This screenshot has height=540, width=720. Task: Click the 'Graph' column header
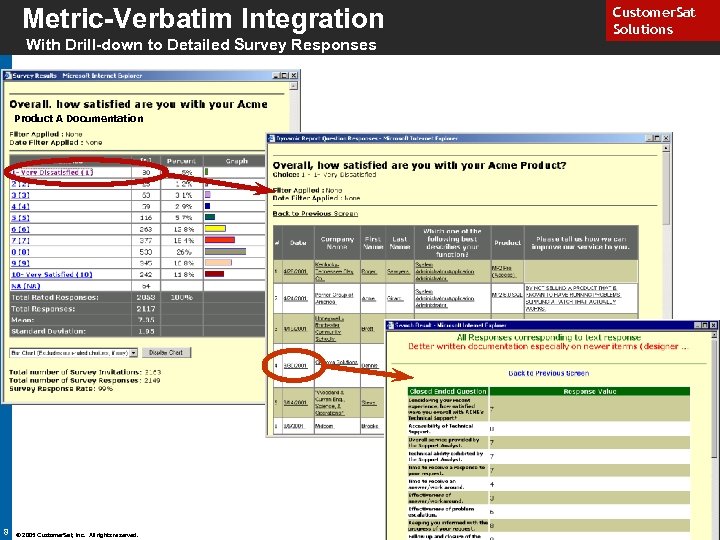[x=236, y=161]
